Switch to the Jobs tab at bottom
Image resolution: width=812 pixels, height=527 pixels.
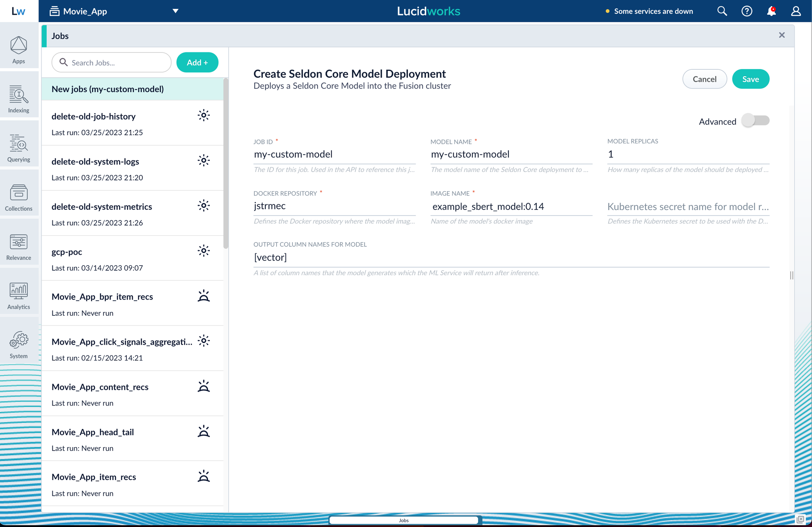[x=403, y=520]
